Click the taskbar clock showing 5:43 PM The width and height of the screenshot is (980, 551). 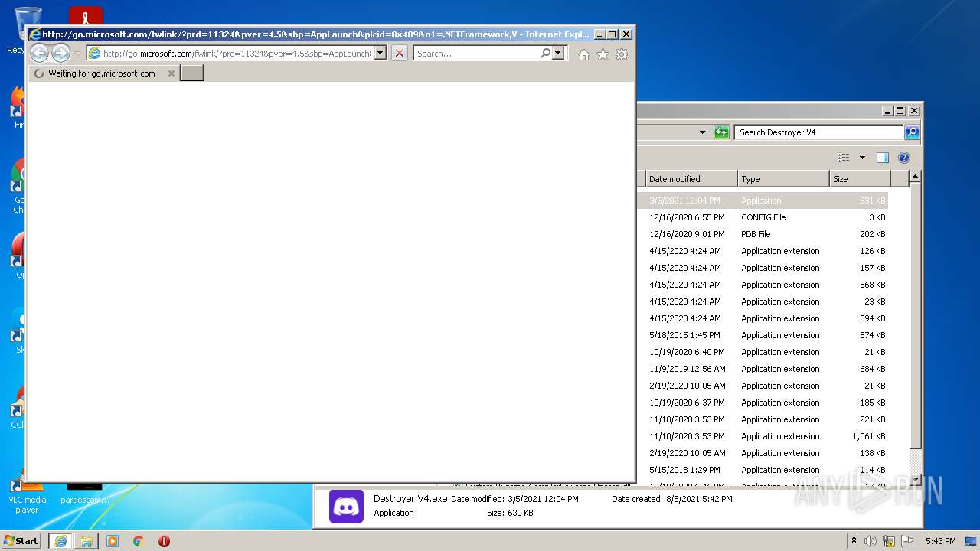[940, 541]
